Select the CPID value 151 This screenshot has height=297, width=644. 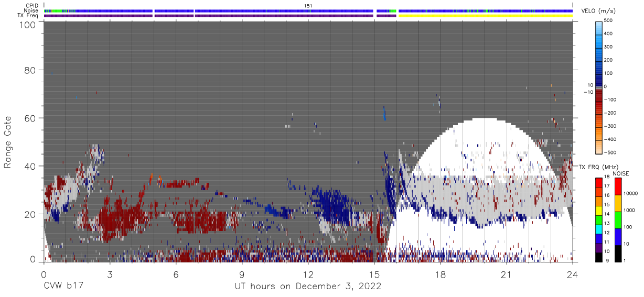(x=308, y=6)
